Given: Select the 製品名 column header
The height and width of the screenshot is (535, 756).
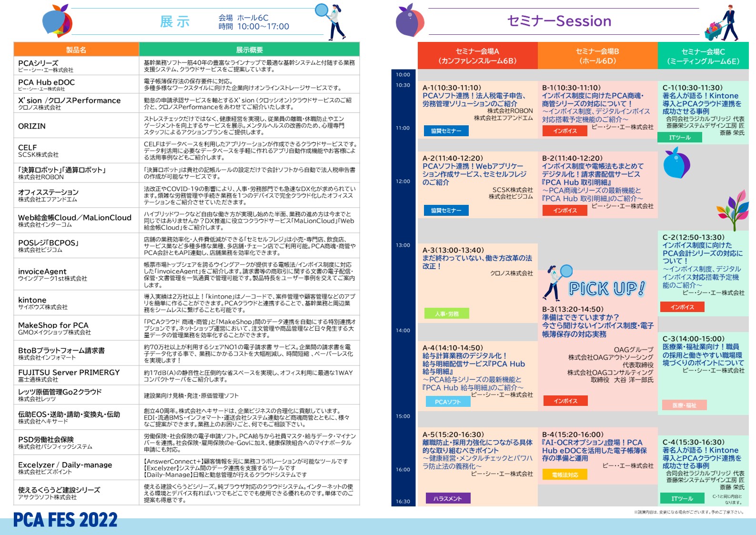Looking at the screenshot, I should (x=76, y=50).
